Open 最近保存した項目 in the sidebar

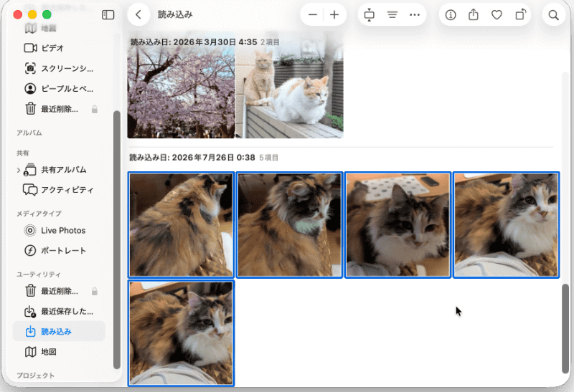point(60,311)
